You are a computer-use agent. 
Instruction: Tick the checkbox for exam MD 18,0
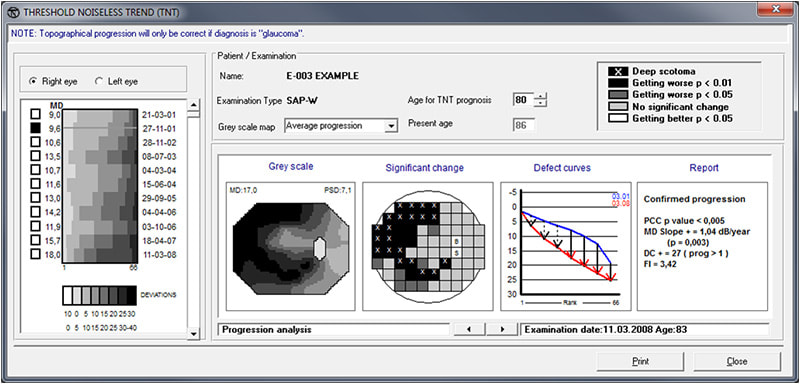coord(36,253)
